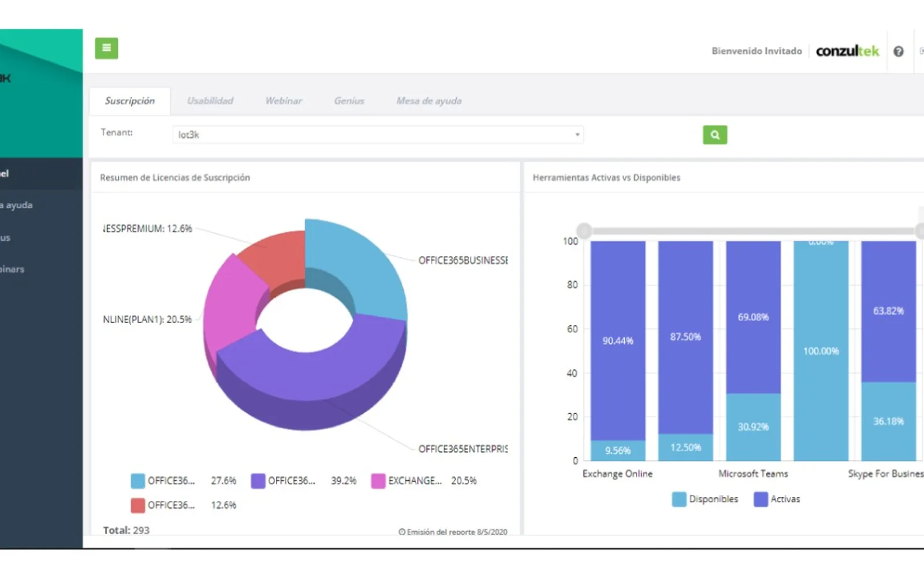
Task: Click the 63.82% Activas bar segment
Action: point(888,311)
